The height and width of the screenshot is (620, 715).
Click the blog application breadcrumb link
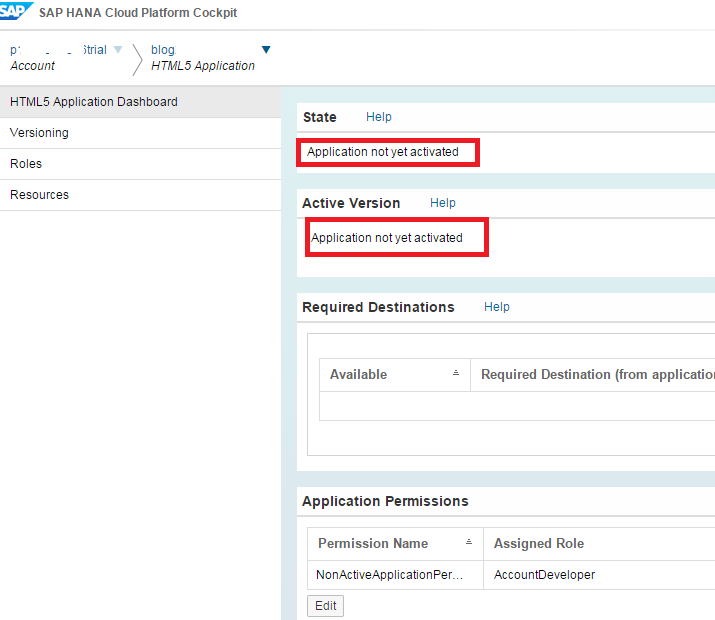coord(163,50)
